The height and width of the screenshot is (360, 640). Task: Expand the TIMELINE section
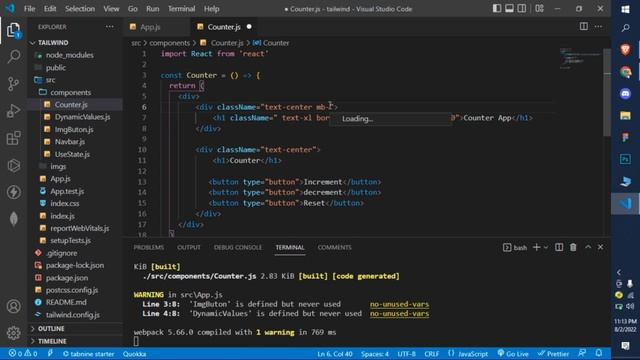(52, 341)
